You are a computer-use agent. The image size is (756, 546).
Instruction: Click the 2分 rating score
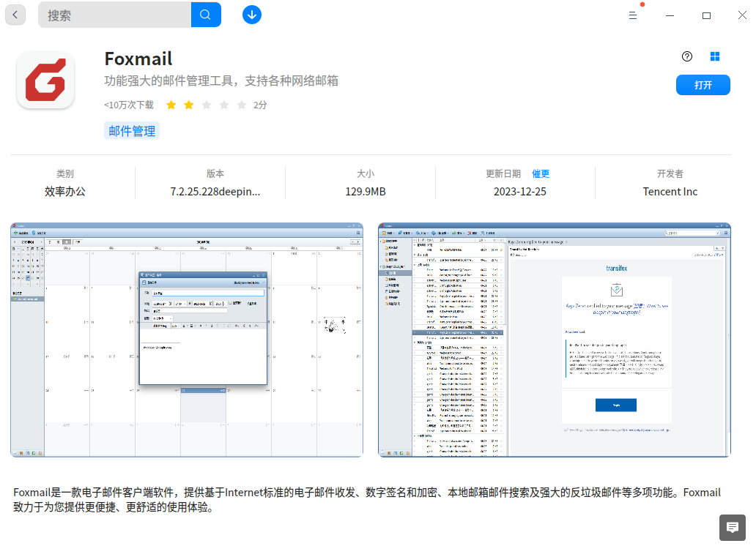click(260, 105)
